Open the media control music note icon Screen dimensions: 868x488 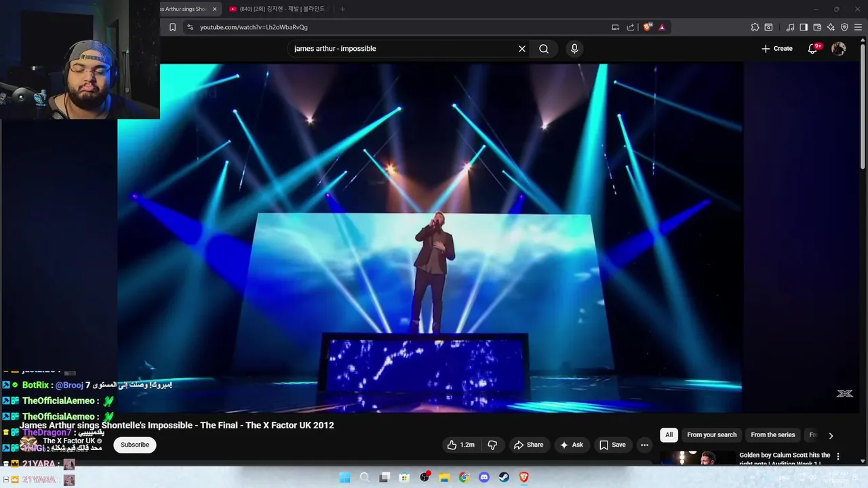point(790,27)
